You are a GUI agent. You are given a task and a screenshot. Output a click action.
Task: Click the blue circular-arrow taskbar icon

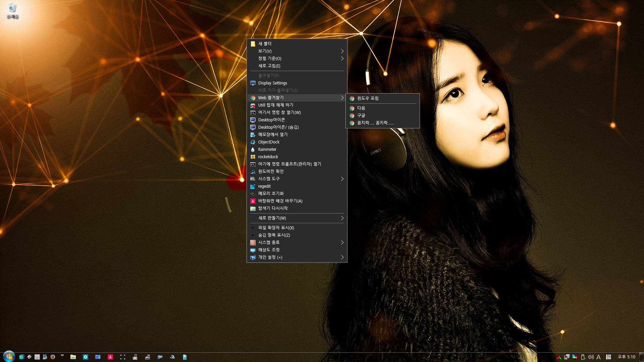coord(86,357)
